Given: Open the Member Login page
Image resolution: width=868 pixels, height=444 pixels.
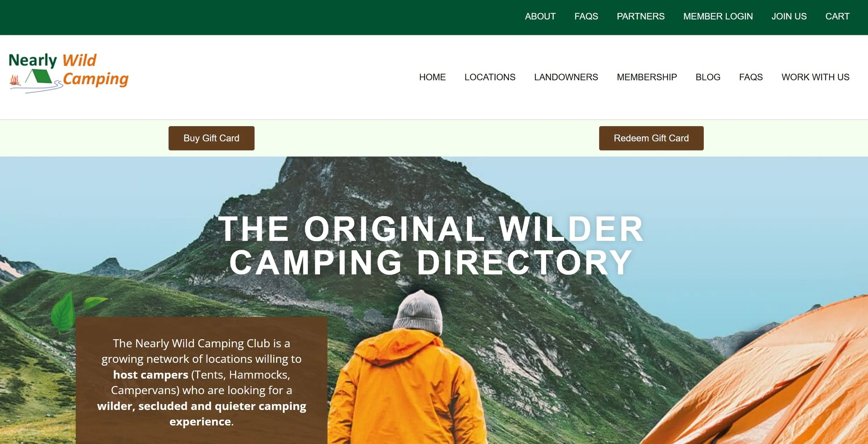Looking at the screenshot, I should pyautogui.click(x=718, y=16).
